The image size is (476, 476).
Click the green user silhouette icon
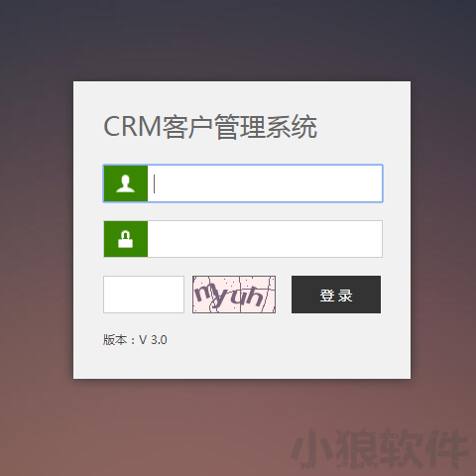pos(126,183)
